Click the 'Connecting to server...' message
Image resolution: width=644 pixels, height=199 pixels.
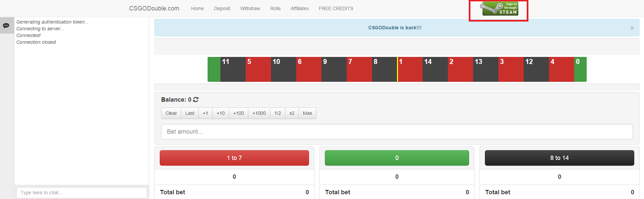tap(40, 29)
